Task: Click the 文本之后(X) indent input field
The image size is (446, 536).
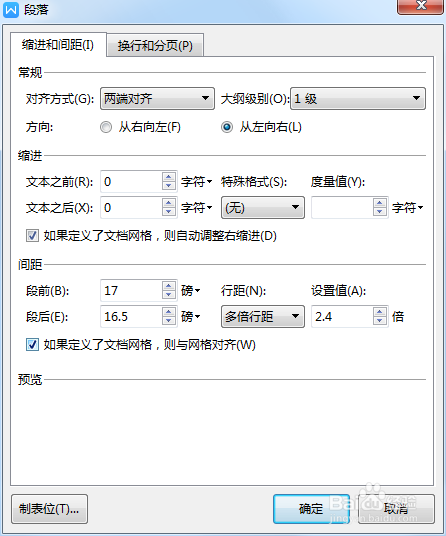Action: 131,207
